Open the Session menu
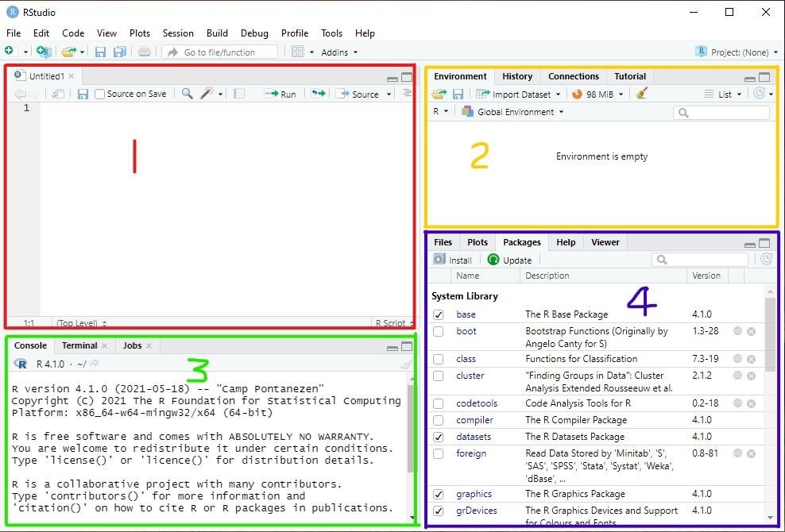This screenshot has width=785, height=532. pyautogui.click(x=178, y=33)
